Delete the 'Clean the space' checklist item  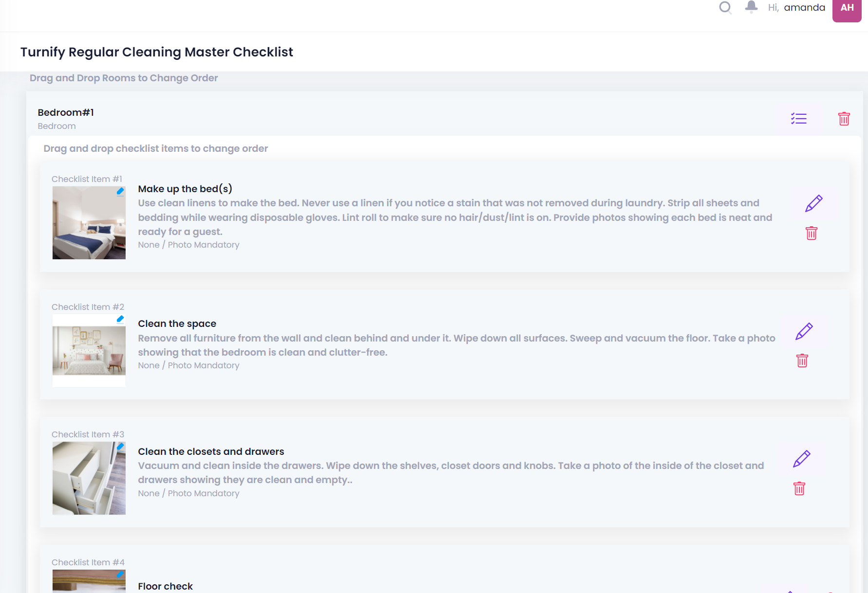(802, 361)
